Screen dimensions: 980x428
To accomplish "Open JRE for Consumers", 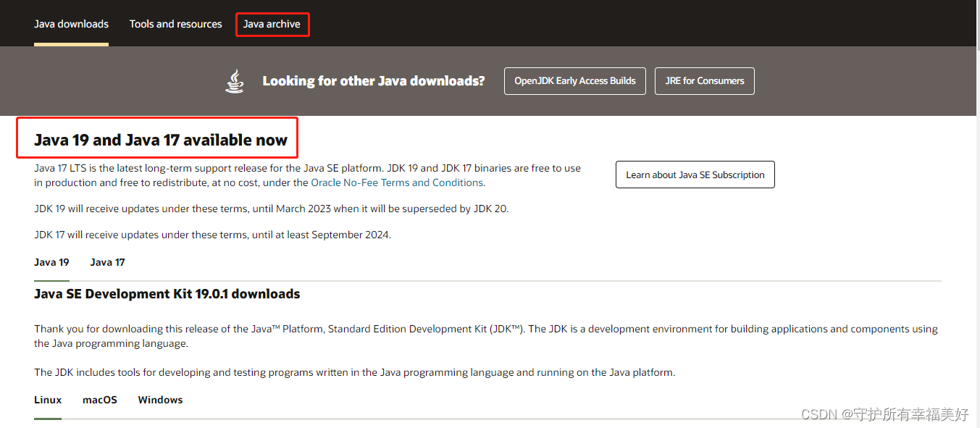I will [704, 80].
